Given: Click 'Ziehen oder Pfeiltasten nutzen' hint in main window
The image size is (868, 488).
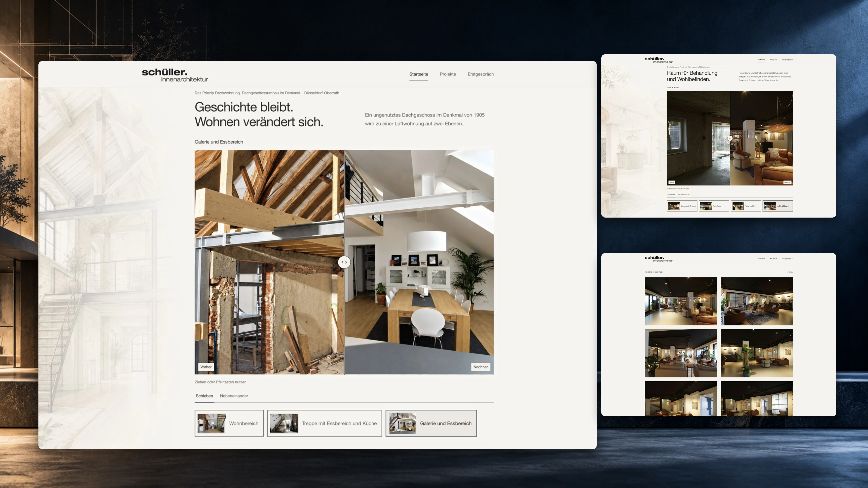Looking at the screenshot, I should click(220, 382).
